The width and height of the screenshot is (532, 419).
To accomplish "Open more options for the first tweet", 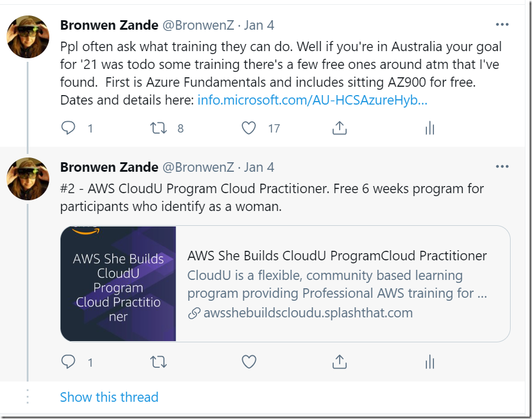I will click(x=502, y=24).
